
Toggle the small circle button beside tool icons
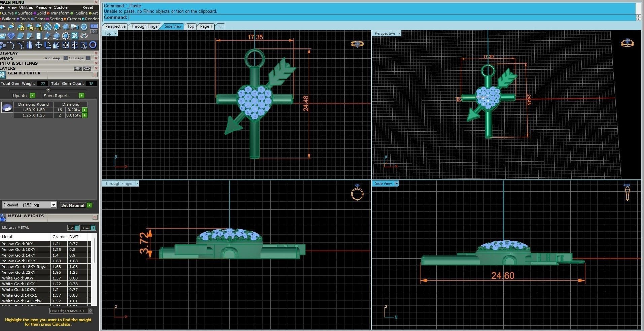(x=94, y=31)
